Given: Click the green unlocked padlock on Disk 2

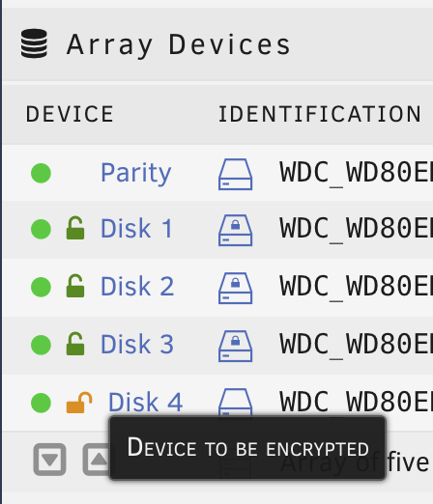Looking at the screenshot, I should point(75,286).
